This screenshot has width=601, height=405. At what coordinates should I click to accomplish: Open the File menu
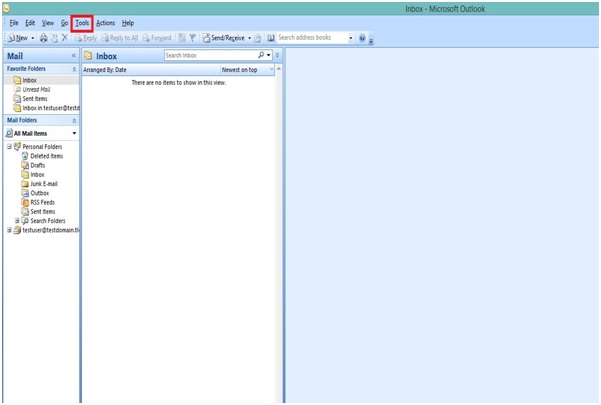pos(14,23)
